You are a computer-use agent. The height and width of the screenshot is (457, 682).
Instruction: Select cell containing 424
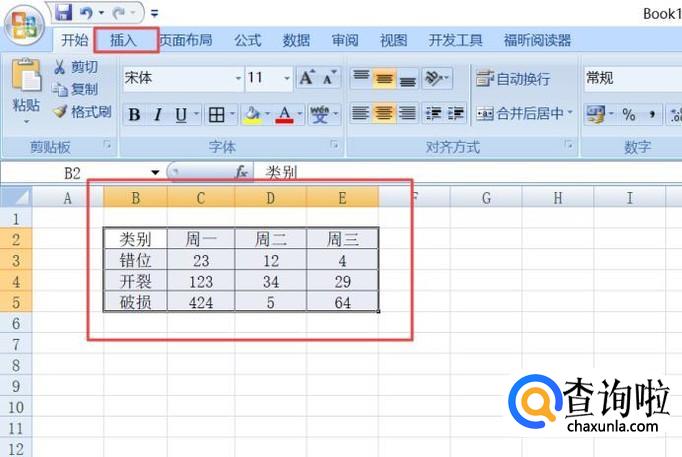[x=201, y=302]
